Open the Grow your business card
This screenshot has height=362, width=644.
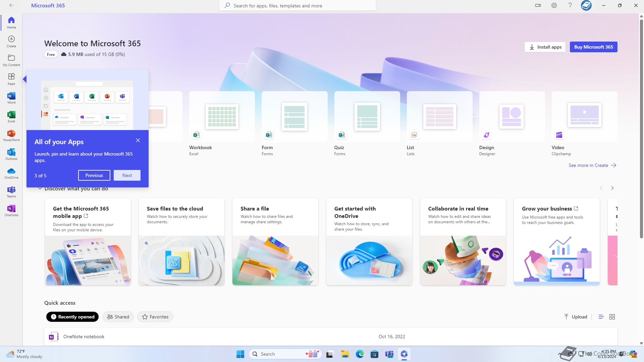(557, 242)
